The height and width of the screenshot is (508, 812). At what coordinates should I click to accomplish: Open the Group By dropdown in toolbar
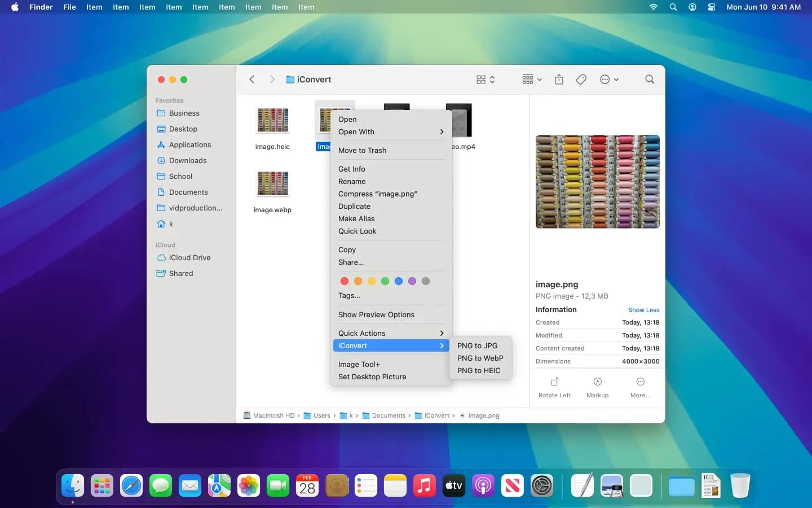tap(532, 80)
